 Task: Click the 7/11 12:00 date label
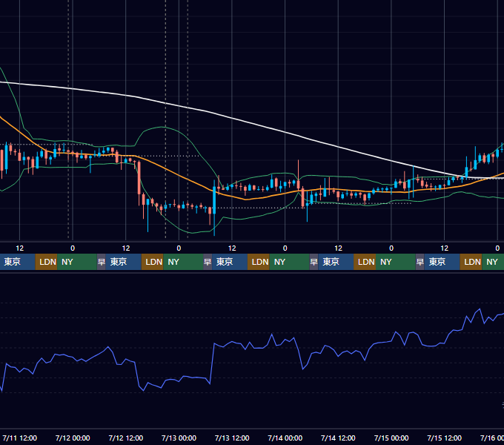coord(19,438)
